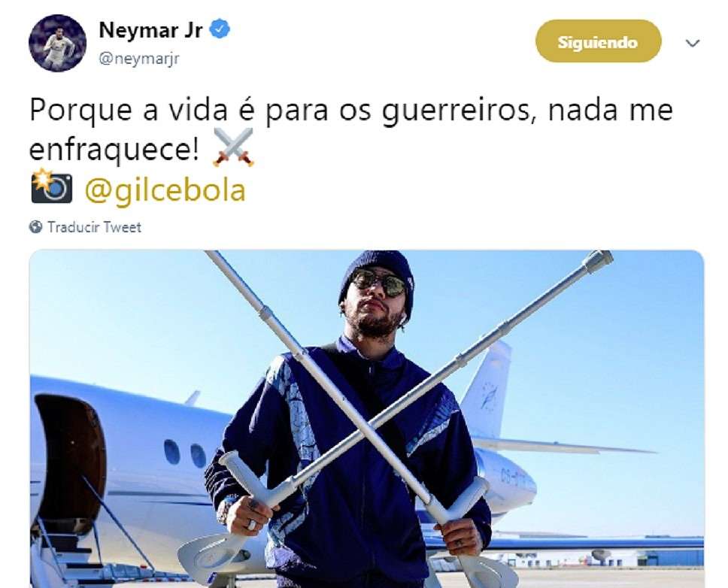Image resolution: width=728 pixels, height=588 pixels.
Task: Open Neymar Jr's round profile avatar
Action: pos(58,43)
